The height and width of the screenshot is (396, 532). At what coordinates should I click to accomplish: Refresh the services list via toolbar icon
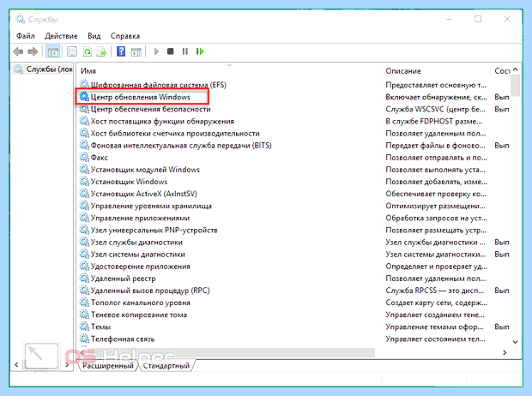(x=88, y=52)
